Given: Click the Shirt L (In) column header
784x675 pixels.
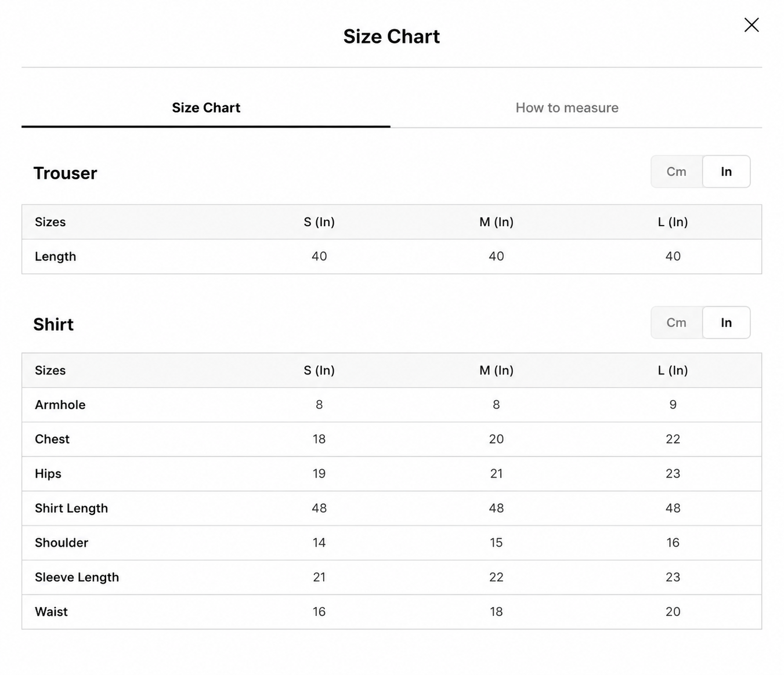Looking at the screenshot, I should [x=673, y=371].
